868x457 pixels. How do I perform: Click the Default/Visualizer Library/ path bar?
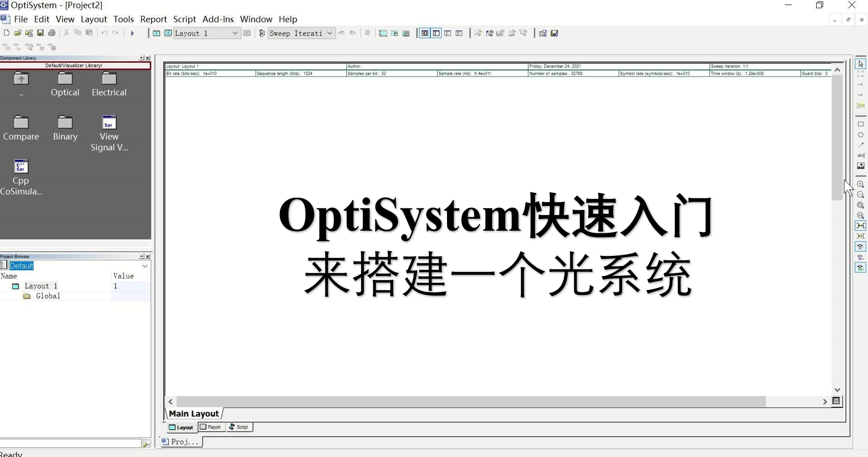75,66
